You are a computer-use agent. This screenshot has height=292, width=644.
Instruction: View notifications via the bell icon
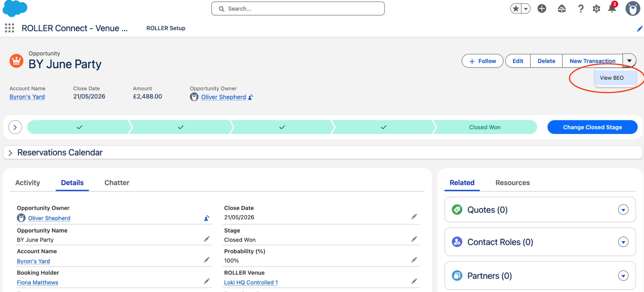pyautogui.click(x=612, y=8)
